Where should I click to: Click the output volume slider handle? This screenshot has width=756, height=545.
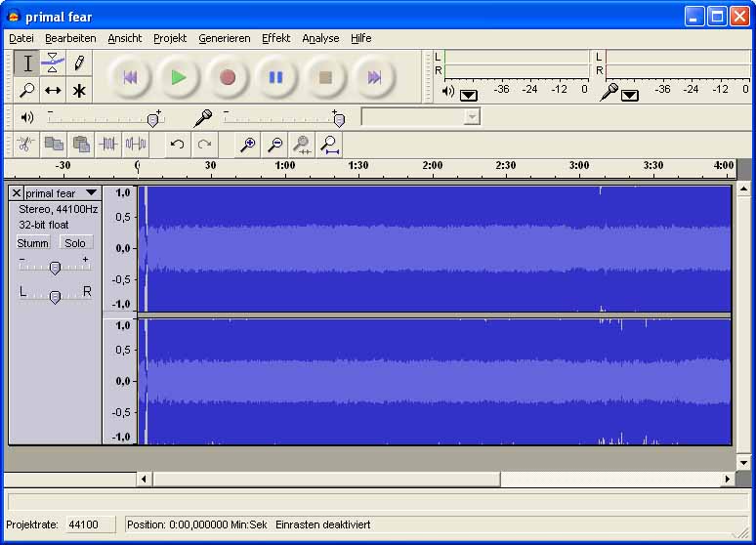(152, 120)
